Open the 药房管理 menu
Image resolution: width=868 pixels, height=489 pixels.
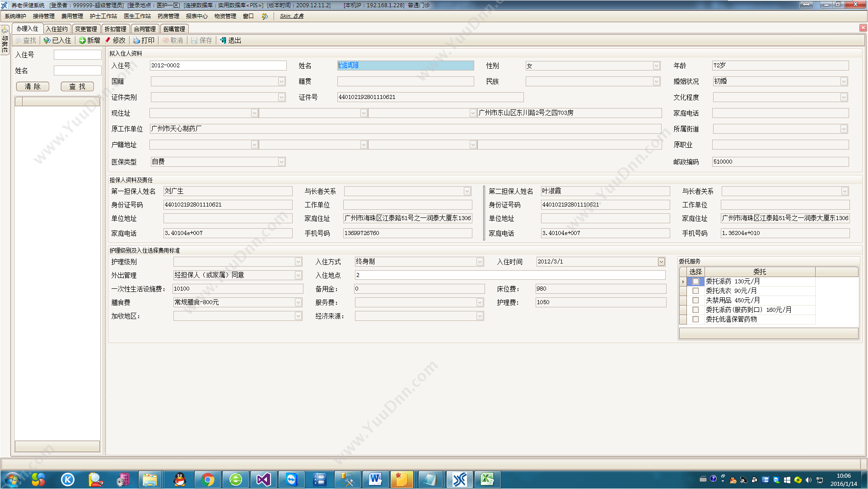click(168, 16)
